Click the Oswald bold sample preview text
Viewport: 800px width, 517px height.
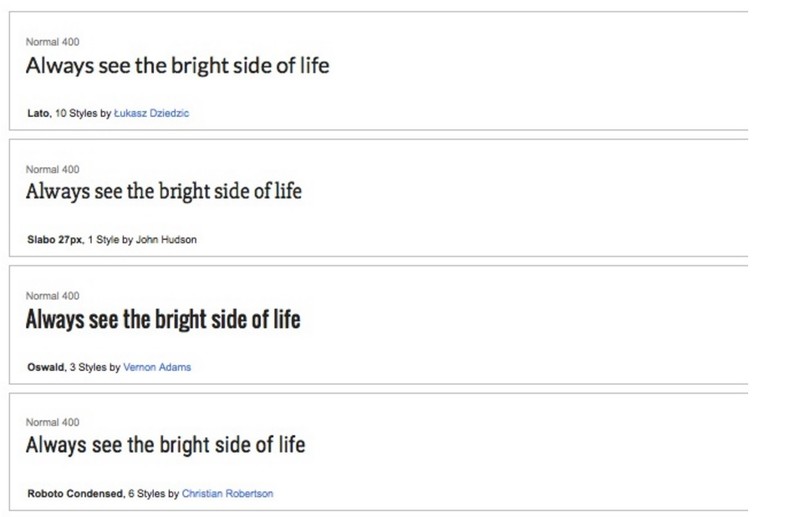(162, 320)
